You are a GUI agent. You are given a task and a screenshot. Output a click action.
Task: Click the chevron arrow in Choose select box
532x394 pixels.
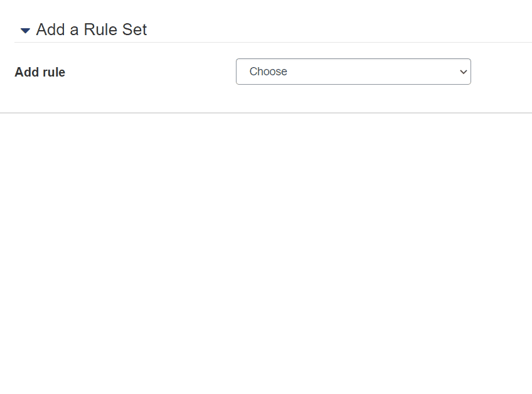click(x=464, y=72)
